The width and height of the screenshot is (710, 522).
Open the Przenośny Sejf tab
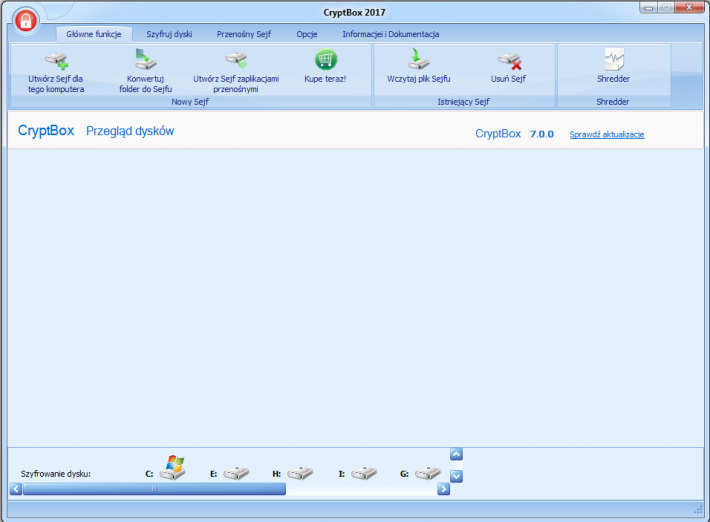point(244,34)
